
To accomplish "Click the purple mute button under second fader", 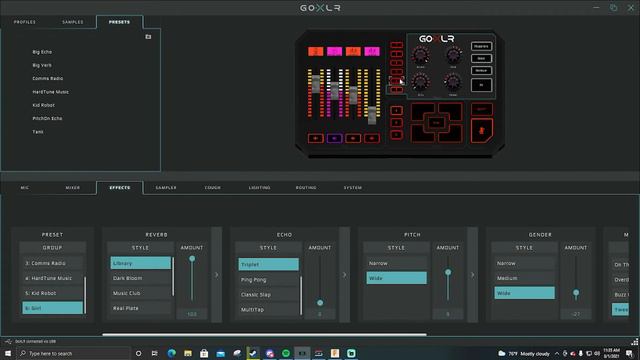I will (x=334, y=138).
